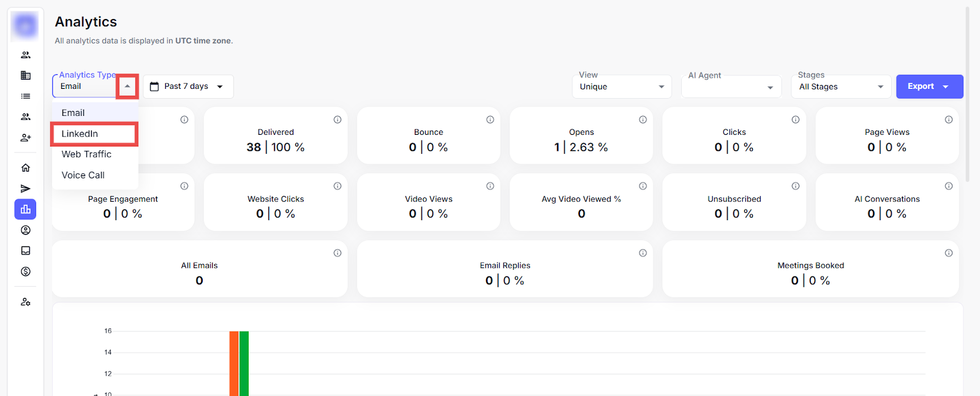Image resolution: width=980 pixels, height=396 pixels.
Task: Open the companies building icon in sidebar
Action: click(26, 75)
